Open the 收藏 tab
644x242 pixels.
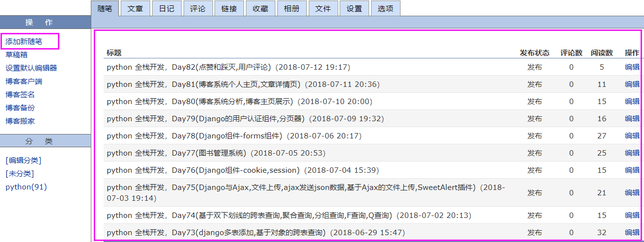coord(260,8)
